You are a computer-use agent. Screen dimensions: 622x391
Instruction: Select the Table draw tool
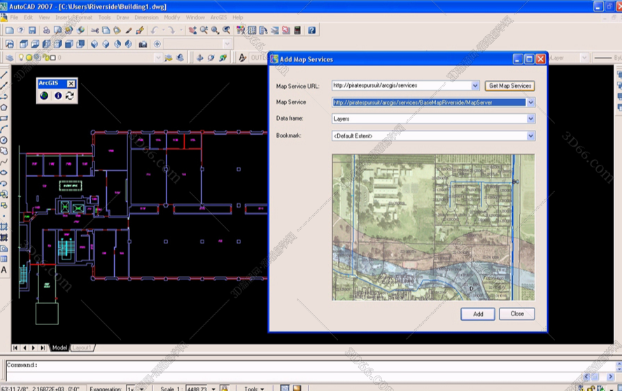[4, 259]
